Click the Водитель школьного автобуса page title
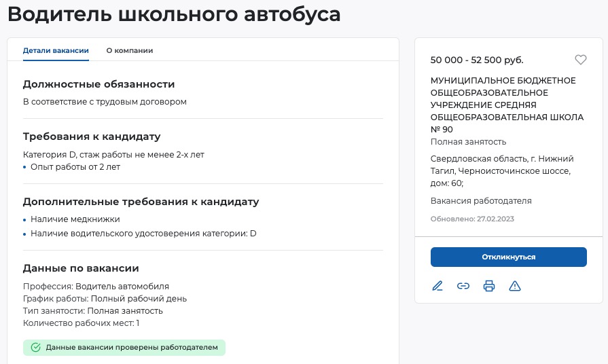608x364 pixels. [175, 14]
